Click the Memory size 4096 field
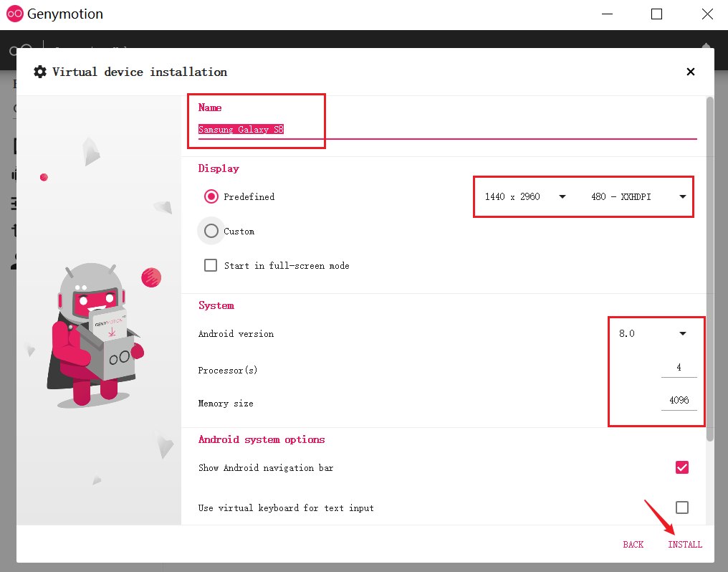 click(679, 401)
